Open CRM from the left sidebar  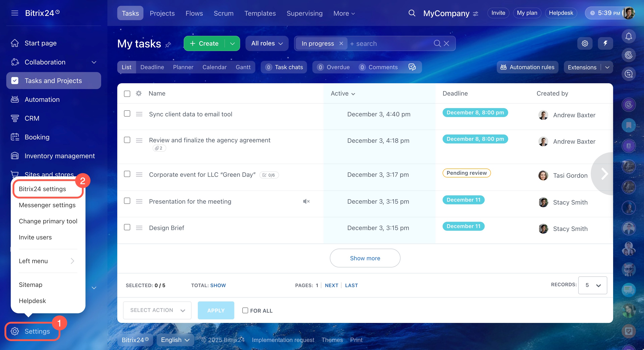pyautogui.click(x=32, y=118)
